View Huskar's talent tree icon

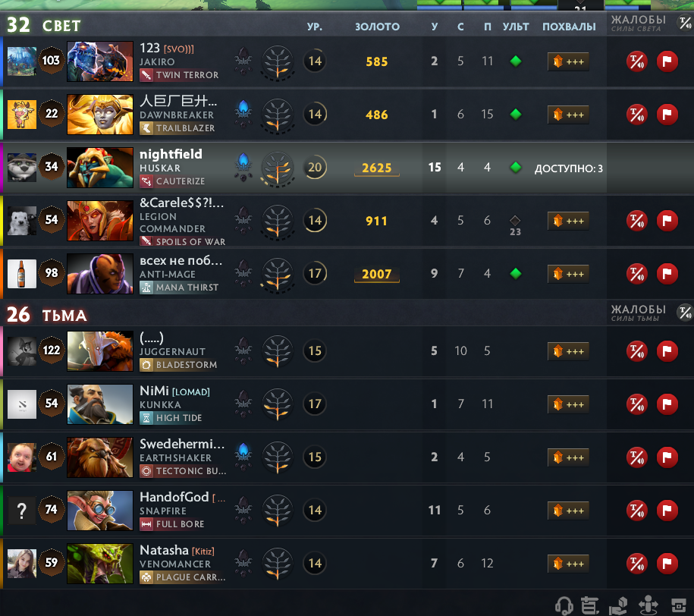pyautogui.click(x=278, y=168)
